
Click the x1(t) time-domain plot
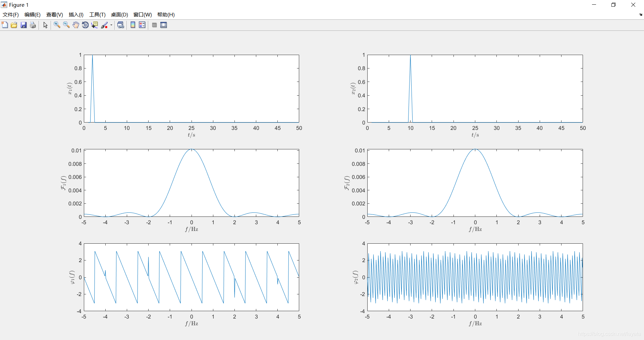coord(192,89)
